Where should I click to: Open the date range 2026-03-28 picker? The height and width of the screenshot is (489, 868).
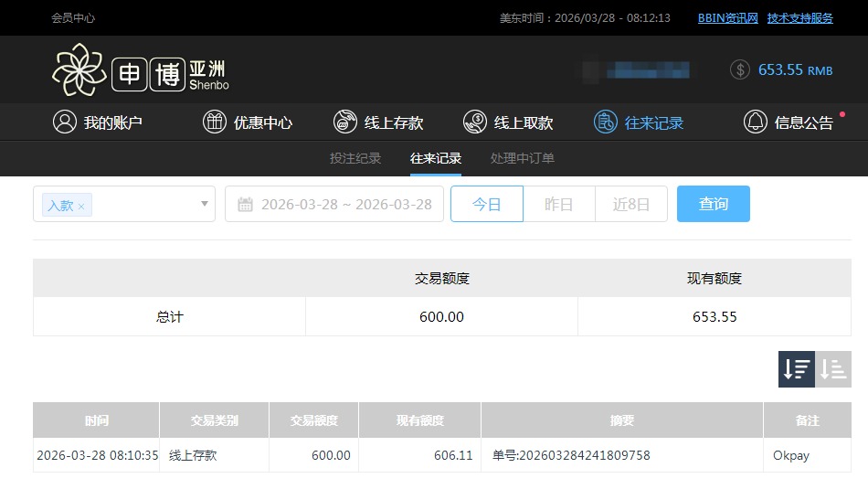coord(334,204)
